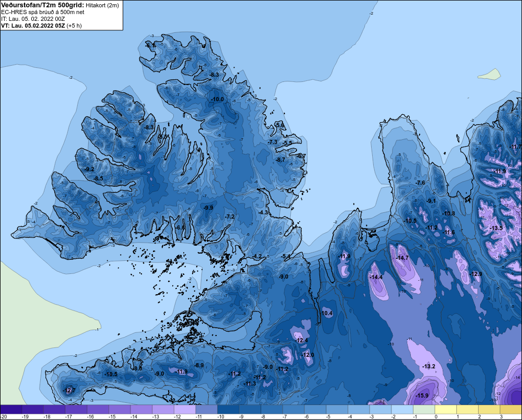Screen dimensions: 522x420
Task: Click the -10.8 temperature value
Action: (448, 213)
